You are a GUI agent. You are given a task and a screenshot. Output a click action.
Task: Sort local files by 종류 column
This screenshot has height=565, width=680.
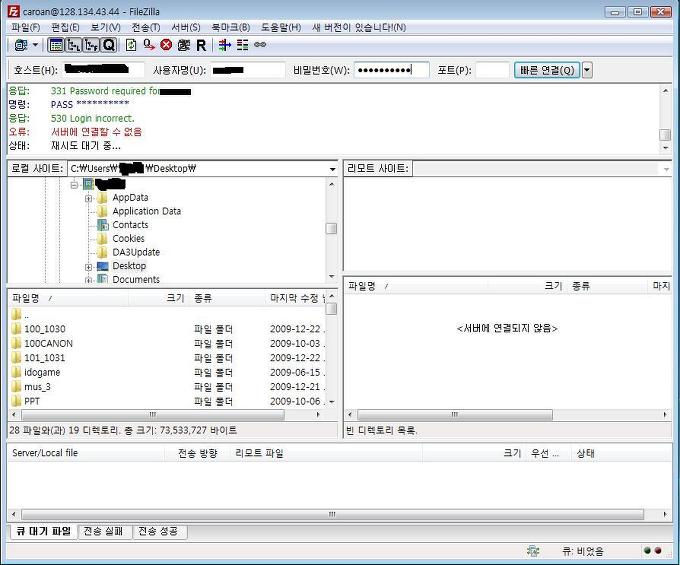click(229, 298)
